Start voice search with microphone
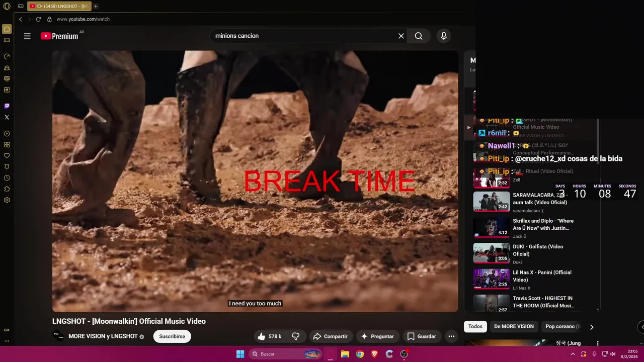644x362 pixels. (x=443, y=36)
